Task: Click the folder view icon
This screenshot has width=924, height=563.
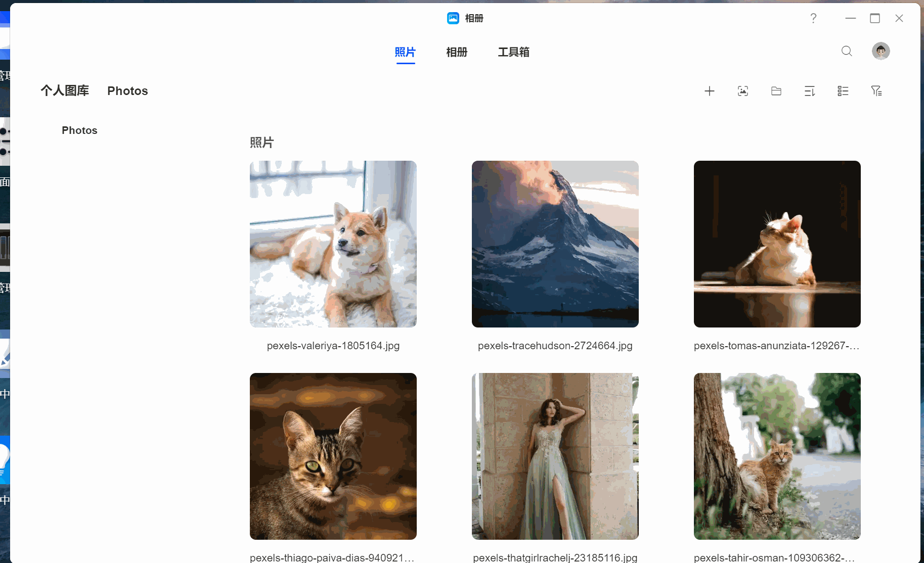Action: click(776, 91)
